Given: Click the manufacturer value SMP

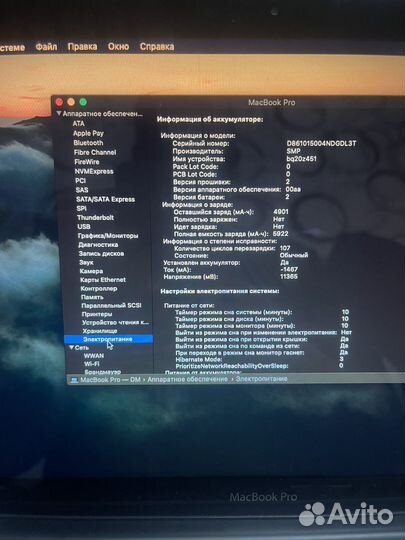Looking at the screenshot, I should pyautogui.click(x=293, y=151).
